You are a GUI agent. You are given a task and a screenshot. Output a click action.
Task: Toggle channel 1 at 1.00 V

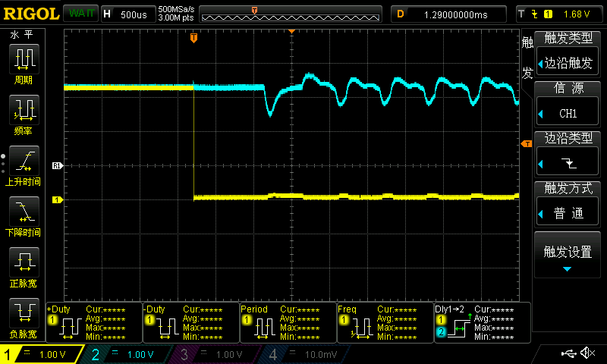[42, 354]
